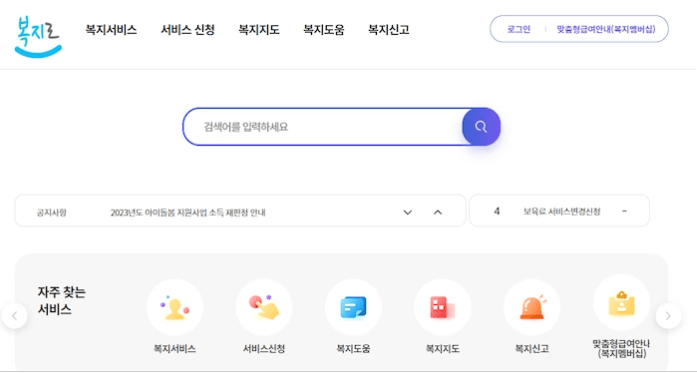The height and width of the screenshot is (373, 697).
Task: Open 서비스 신청 top menu
Action: tap(188, 30)
